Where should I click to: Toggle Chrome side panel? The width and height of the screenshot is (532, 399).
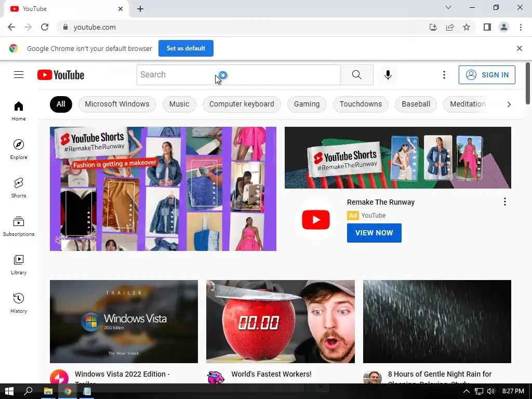pyautogui.click(x=487, y=27)
